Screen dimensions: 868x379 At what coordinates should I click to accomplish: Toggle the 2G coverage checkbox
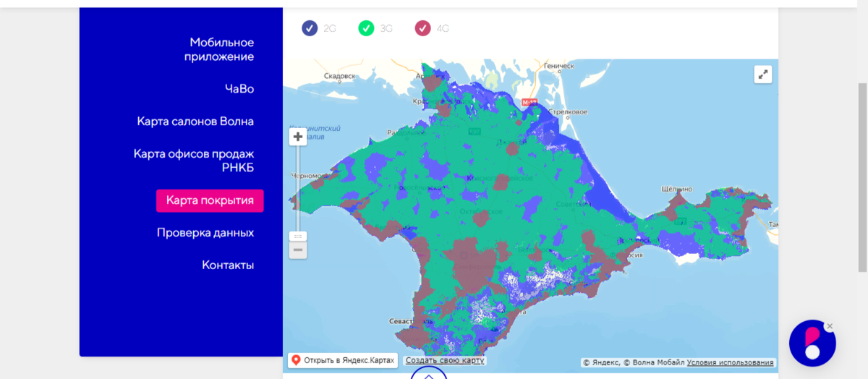[310, 29]
